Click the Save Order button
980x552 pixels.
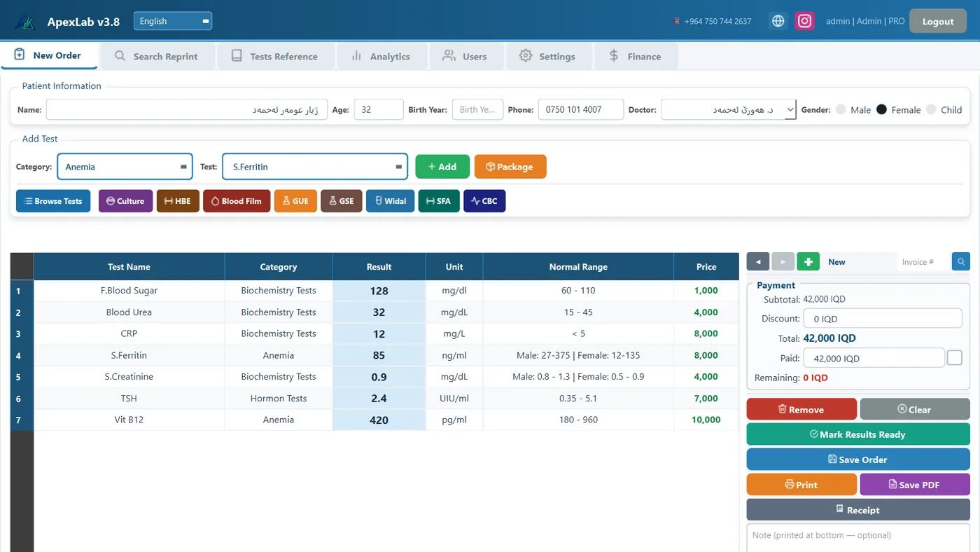(858, 460)
